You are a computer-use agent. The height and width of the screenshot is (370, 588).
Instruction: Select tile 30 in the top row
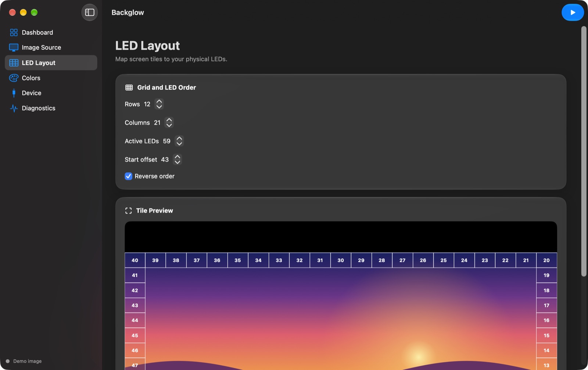(341, 260)
